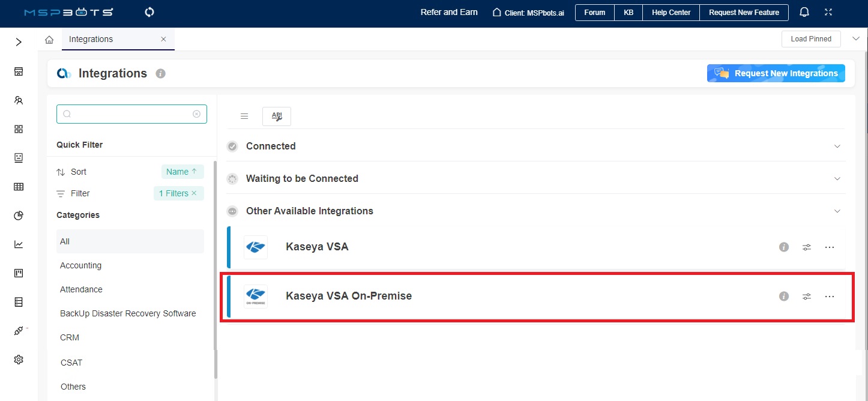
Task: Open more options for Kaseya VSA On-Premise
Action: [830, 296]
